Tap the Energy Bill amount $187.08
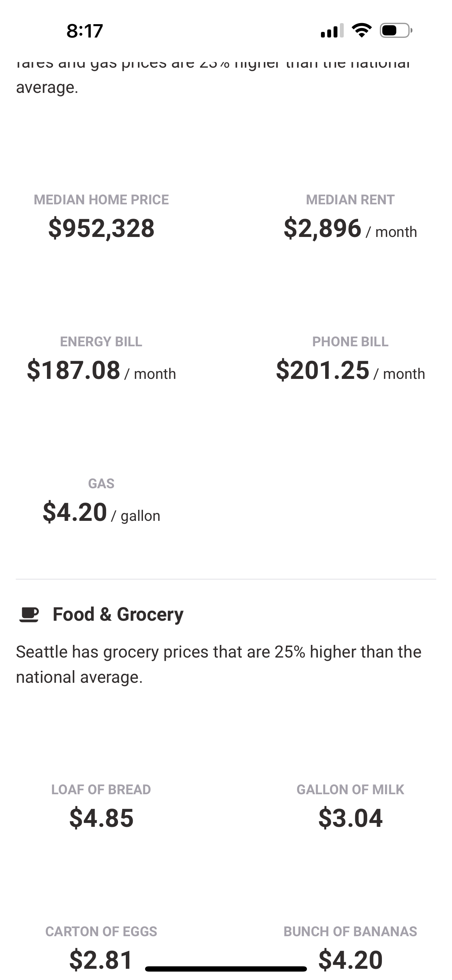Viewport: 452px width, 980px height. tap(74, 370)
